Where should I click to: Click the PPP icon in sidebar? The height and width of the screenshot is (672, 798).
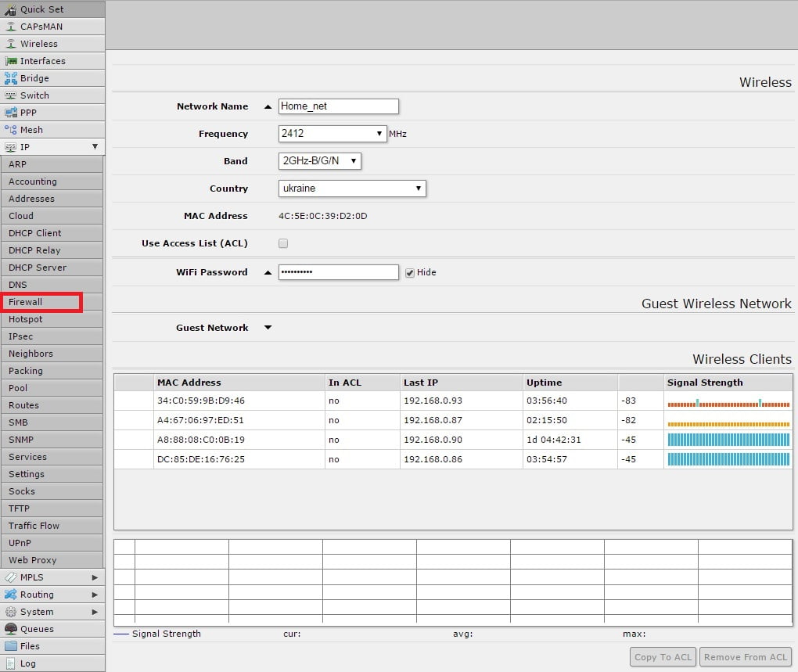pyautogui.click(x=10, y=113)
